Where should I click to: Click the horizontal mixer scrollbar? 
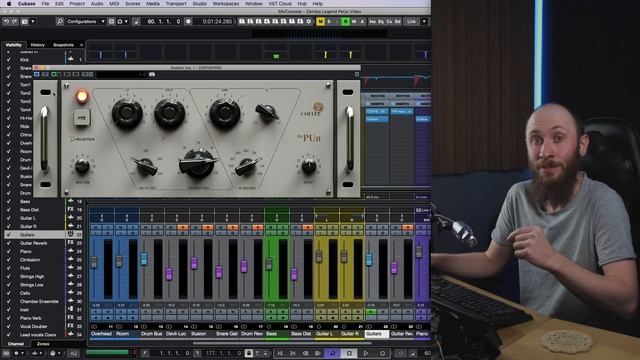coord(282,343)
